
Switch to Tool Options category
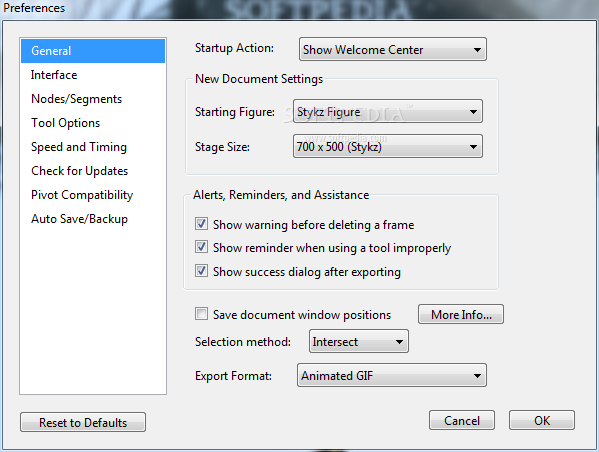point(93,123)
